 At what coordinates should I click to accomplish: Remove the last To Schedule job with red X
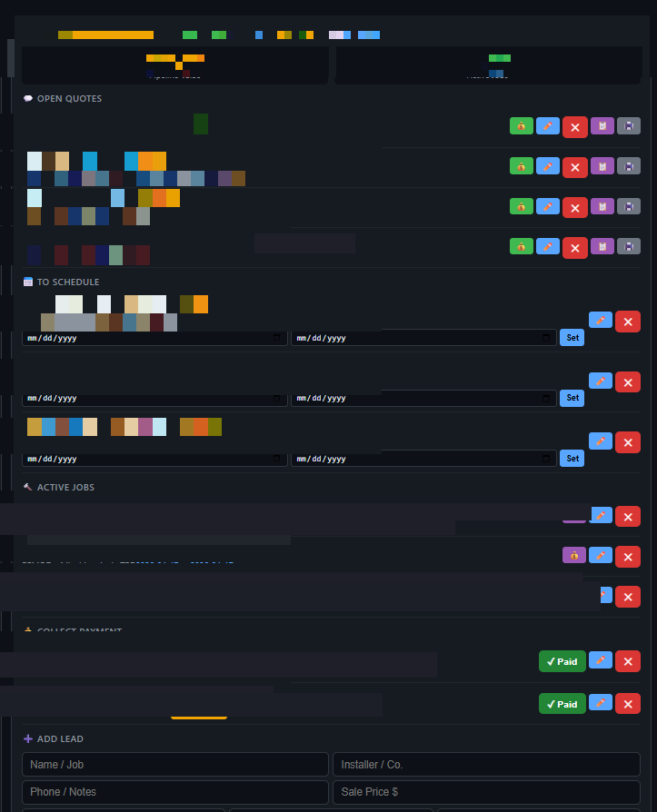click(x=628, y=442)
